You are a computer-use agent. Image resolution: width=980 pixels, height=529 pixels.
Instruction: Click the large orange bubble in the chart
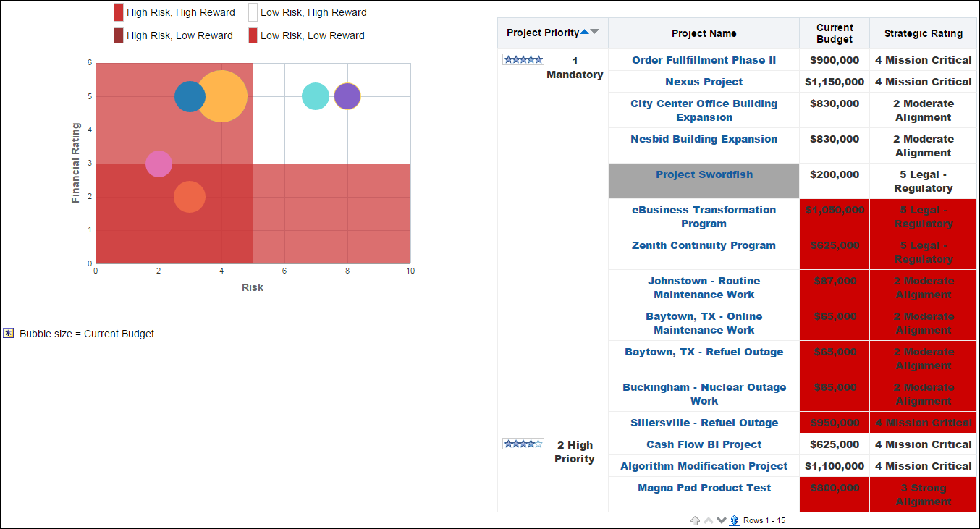[x=224, y=96]
